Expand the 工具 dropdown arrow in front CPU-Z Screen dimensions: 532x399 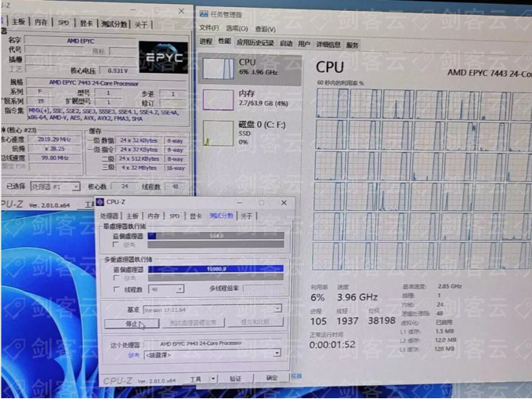(x=213, y=379)
